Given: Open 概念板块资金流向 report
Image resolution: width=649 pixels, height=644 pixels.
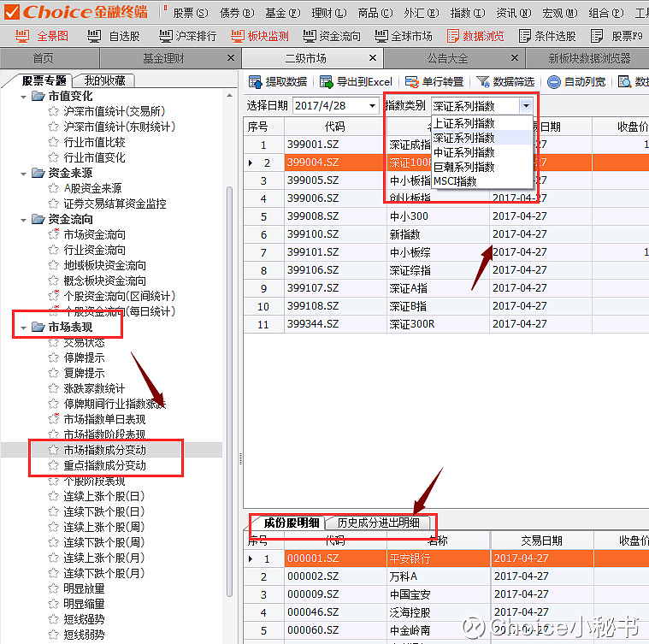Looking at the screenshot, I should point(104,281).
